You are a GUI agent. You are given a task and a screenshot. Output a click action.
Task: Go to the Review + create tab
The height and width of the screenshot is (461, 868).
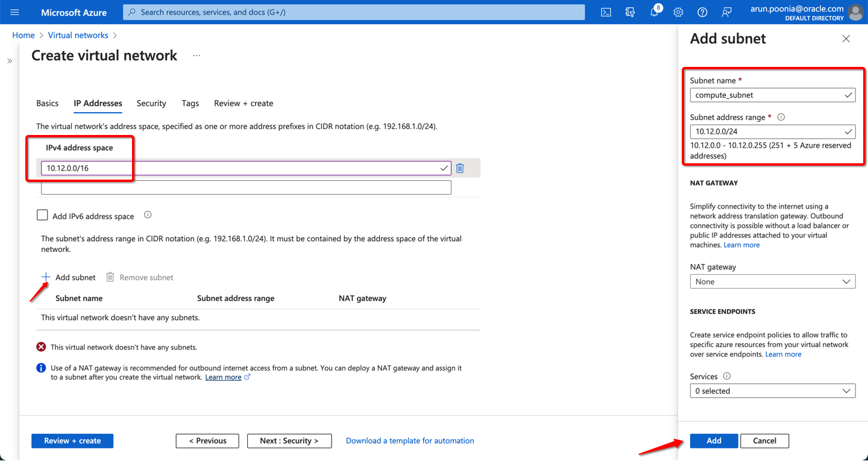[244, 104]
